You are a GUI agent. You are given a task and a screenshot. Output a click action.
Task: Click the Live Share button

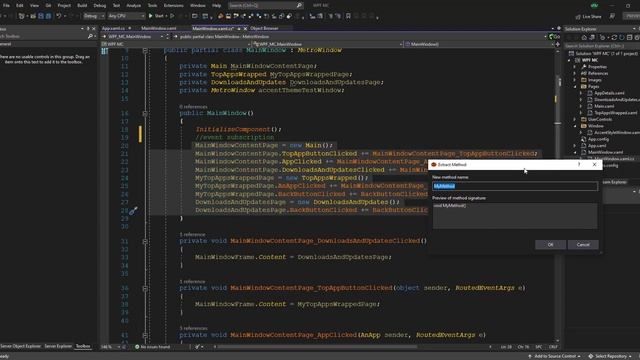tap(588, 16)
